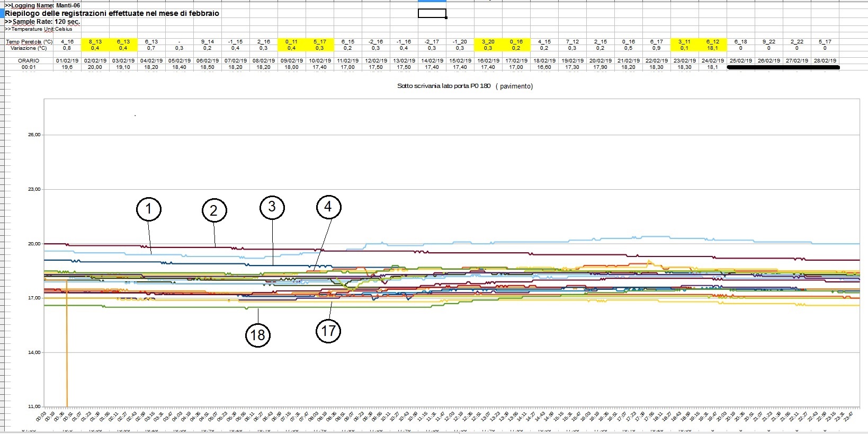Select the circled callout number 18
The height and width of the screenshot is (434, 868).
click(x=257, y=335)
